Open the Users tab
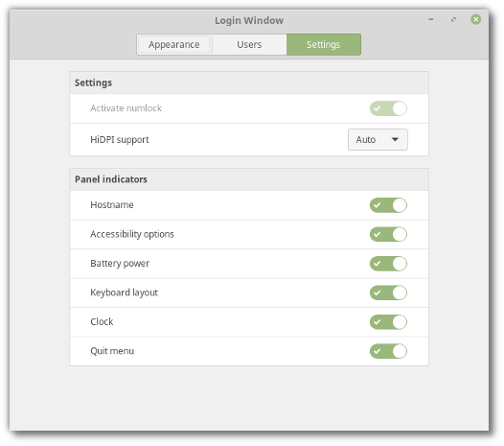Viewport: 504px width, 446px height. (249, 44)
